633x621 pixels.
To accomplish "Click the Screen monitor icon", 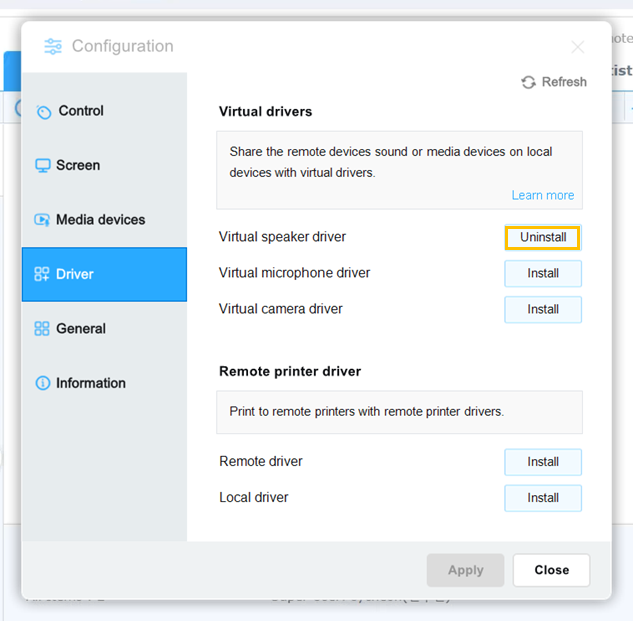I will click(x=42, y=166).
